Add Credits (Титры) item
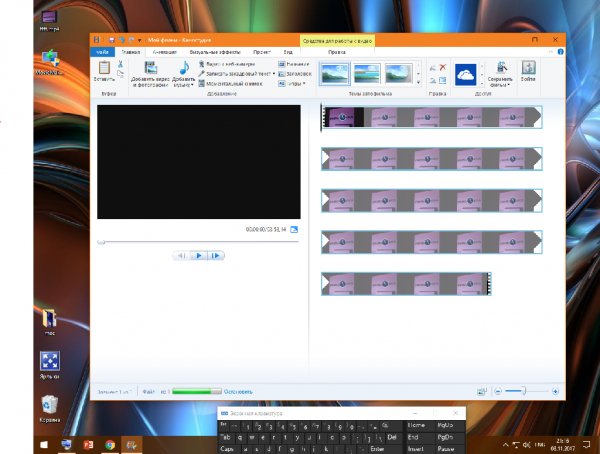600x454 pixels. click(290, 83)
